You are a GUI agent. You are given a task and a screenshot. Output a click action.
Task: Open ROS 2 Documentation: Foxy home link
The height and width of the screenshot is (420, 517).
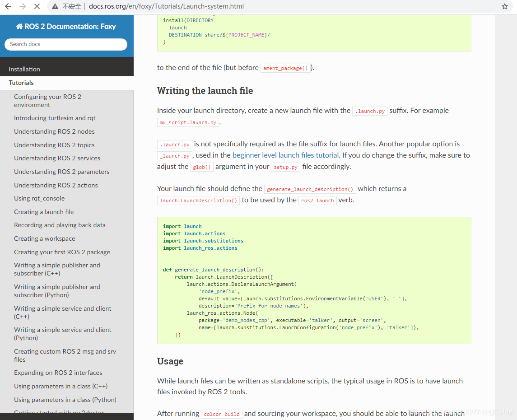tap(66, 26)
